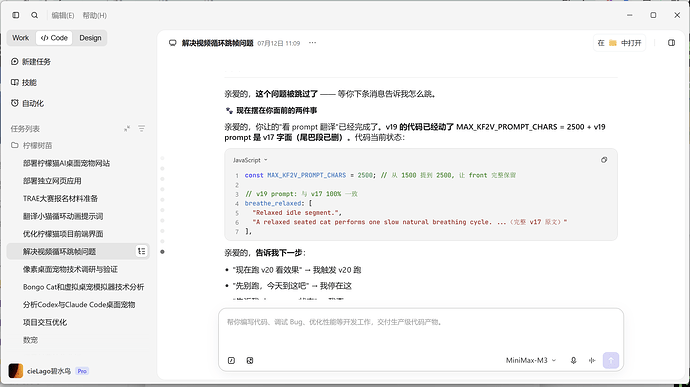The height and width of the screenshot is (387, 690).
Task: Click the user avatar at bottom left
Action: click(x=15, y=371)
